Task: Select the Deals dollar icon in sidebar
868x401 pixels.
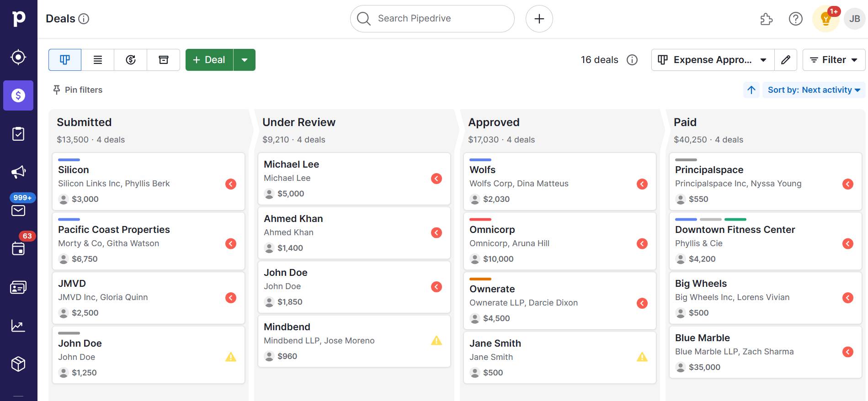Action: tap(18, 95)
